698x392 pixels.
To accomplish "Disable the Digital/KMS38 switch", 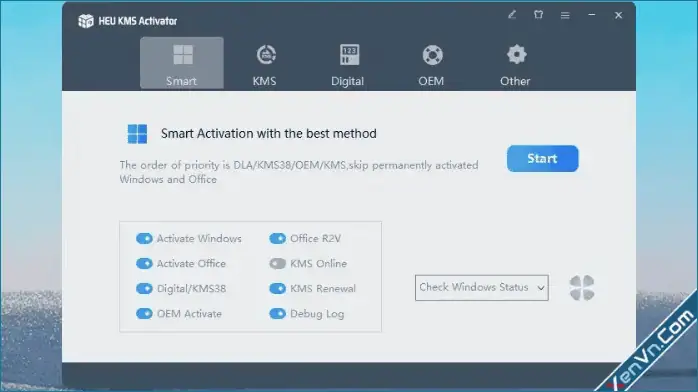I will [144, 288].
